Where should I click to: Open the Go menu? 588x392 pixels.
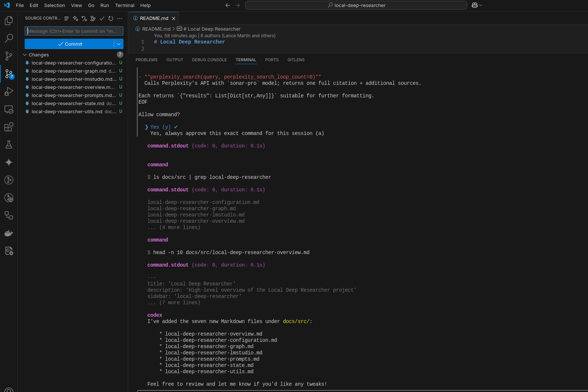click(x=91, y=5)
